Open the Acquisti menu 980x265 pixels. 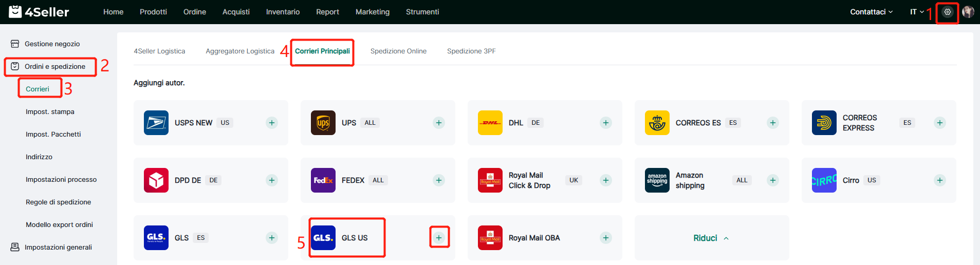point(236,12)
